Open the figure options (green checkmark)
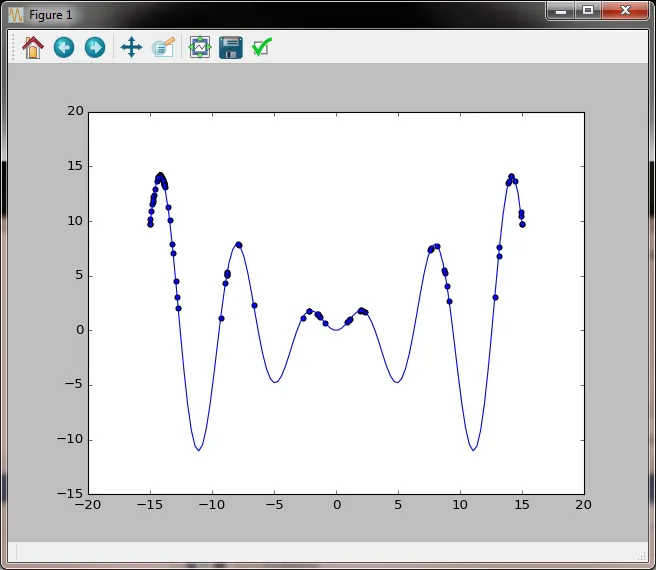The image size is (656, 570). pos(262,47)
